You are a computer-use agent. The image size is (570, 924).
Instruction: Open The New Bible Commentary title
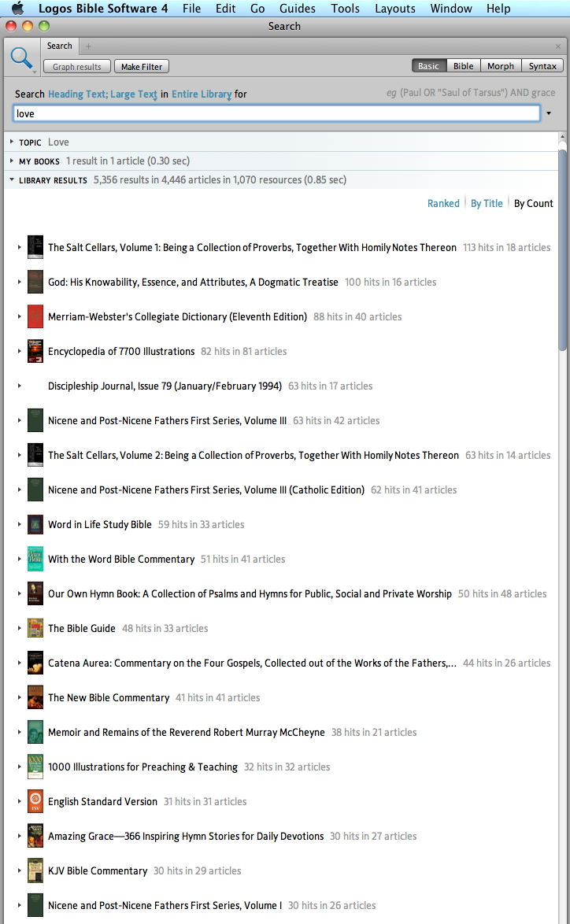[109, 697]
